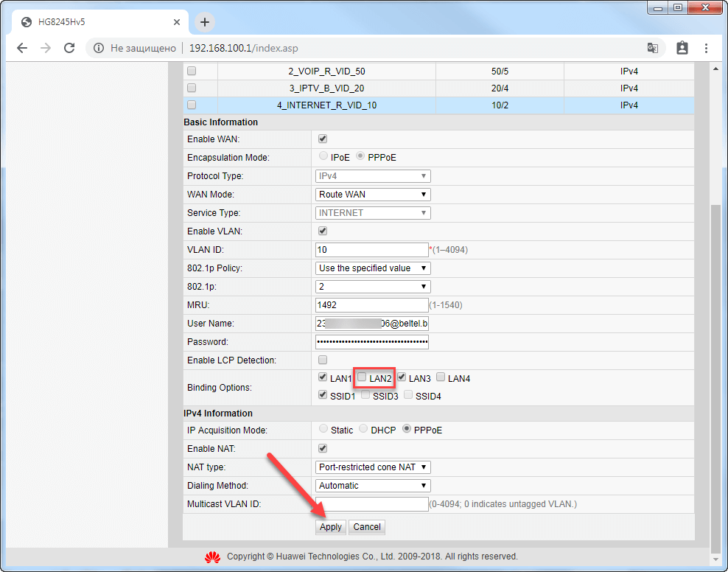Close the HG8245Hv5 tab

[x=177, y=22]
